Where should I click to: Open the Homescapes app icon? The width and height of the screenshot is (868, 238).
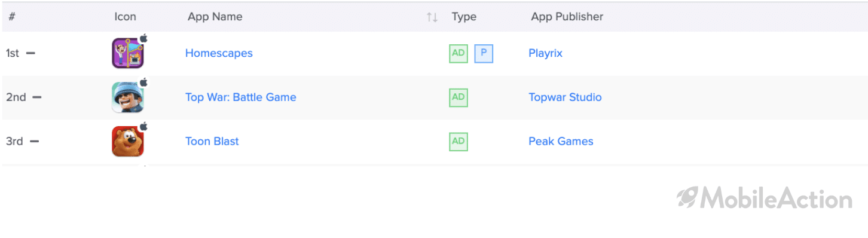click(x=128, y=53)
